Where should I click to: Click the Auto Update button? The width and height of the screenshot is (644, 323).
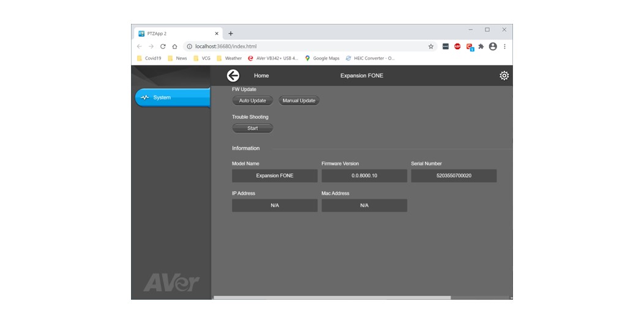(x=253, y=101)
